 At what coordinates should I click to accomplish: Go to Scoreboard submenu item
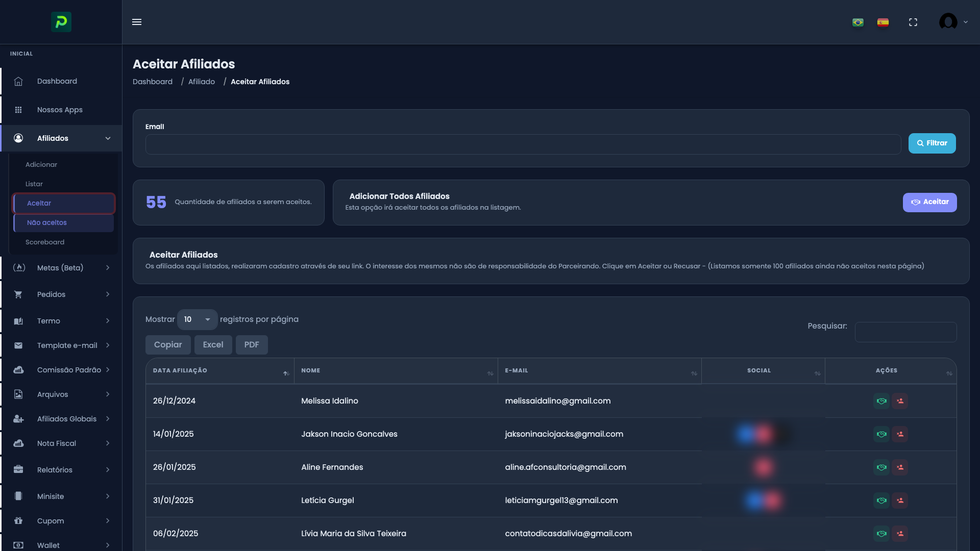tap(45, 242)
